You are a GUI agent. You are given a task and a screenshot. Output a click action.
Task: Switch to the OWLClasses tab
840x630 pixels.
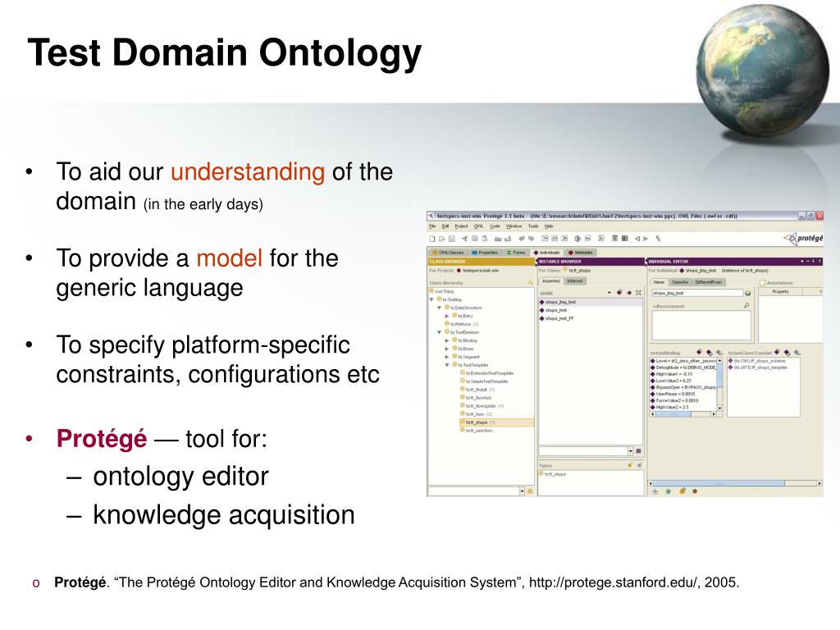point(449,253)
